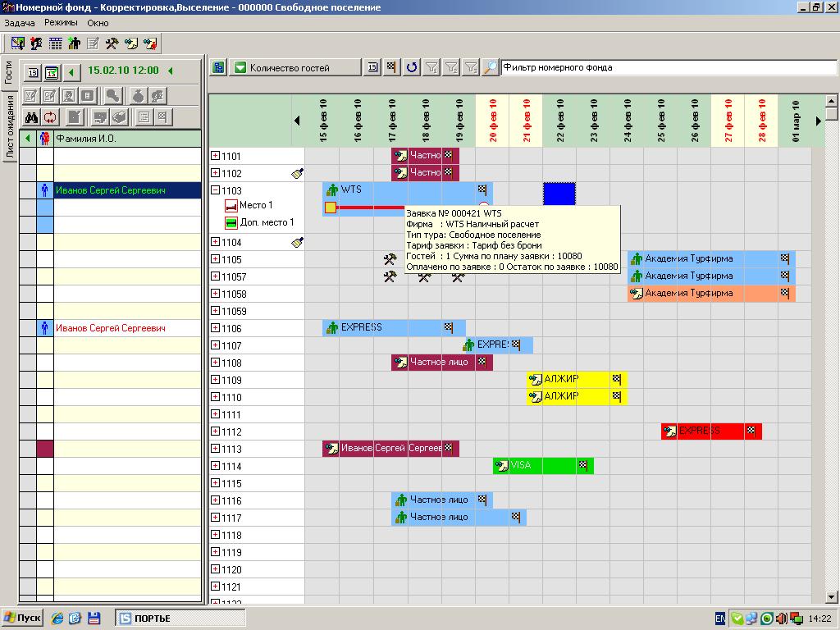The image size is (840, 630).
Task: Click the filter 3 funnel icon
Action: click(x=470, y=67)
